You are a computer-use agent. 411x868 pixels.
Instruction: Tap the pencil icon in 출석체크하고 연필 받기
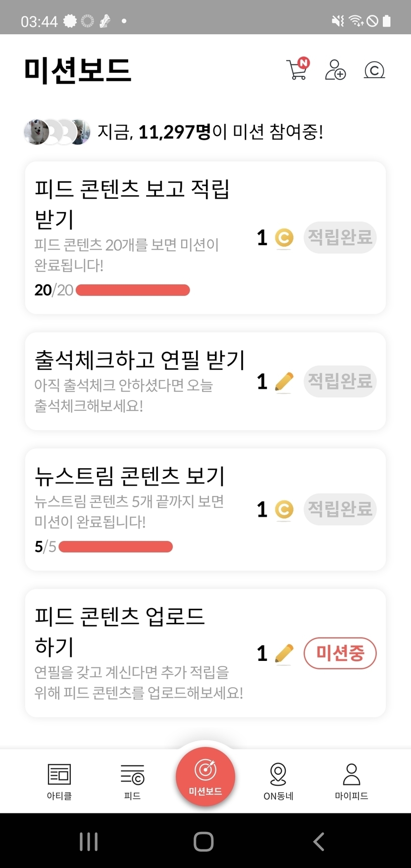pyautogui.click(x=284, y=382)
